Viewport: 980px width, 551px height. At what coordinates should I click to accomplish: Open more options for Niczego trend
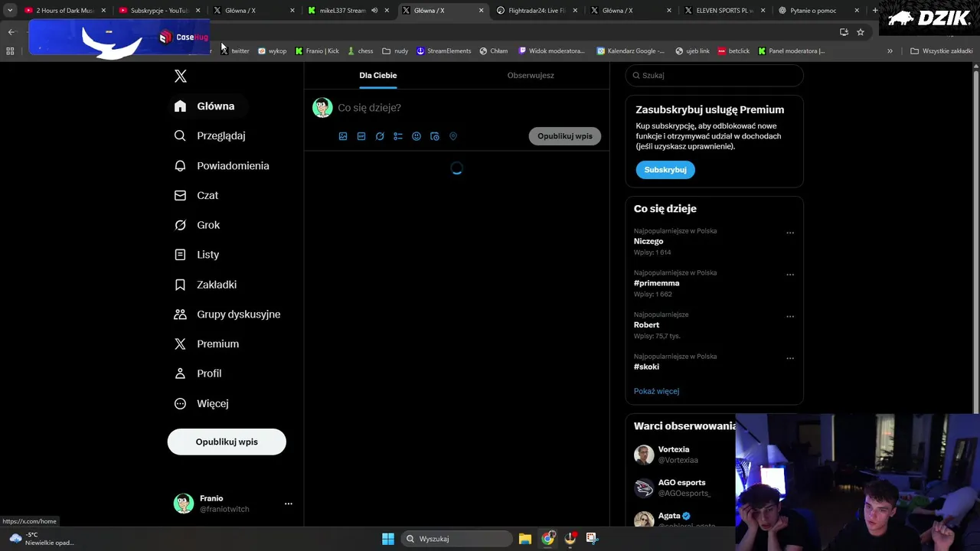[790, 233]
